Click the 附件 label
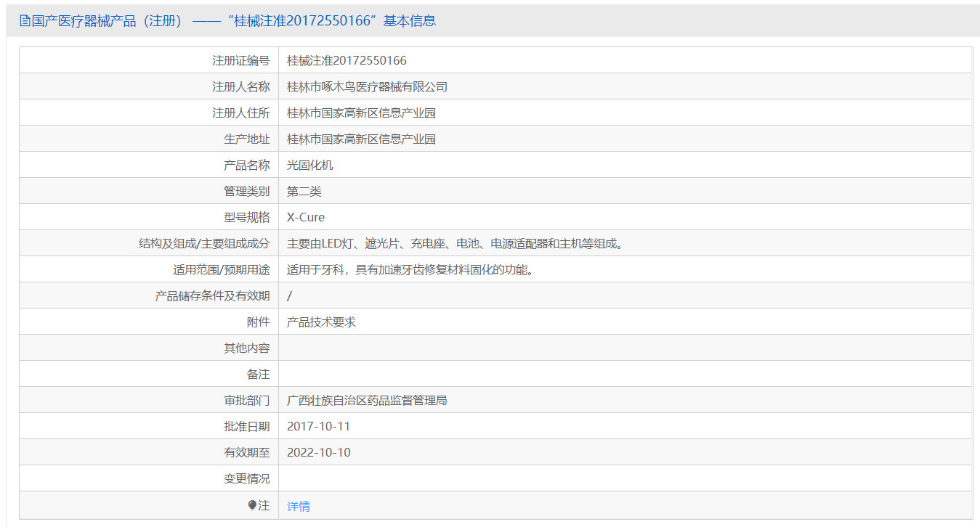The image size is (980, 527). tap(258, 322)
